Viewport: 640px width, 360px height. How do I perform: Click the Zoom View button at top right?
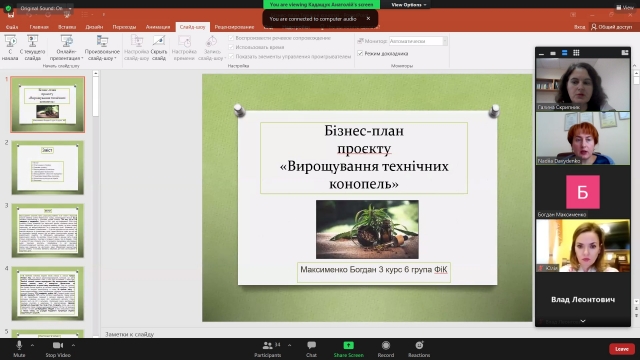[x=625, y=7]
